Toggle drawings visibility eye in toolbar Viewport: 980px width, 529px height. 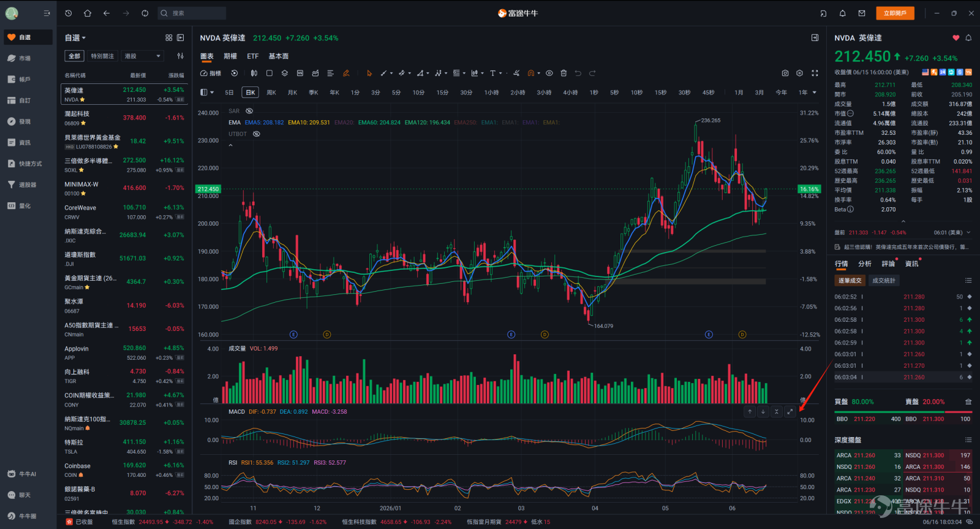coord(549,73)
